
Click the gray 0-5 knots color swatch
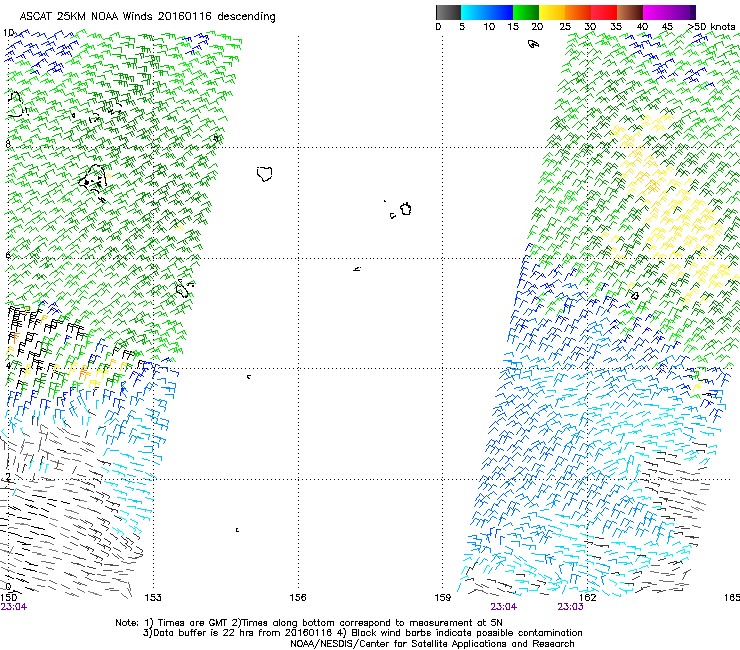click(x=448, y=12)
